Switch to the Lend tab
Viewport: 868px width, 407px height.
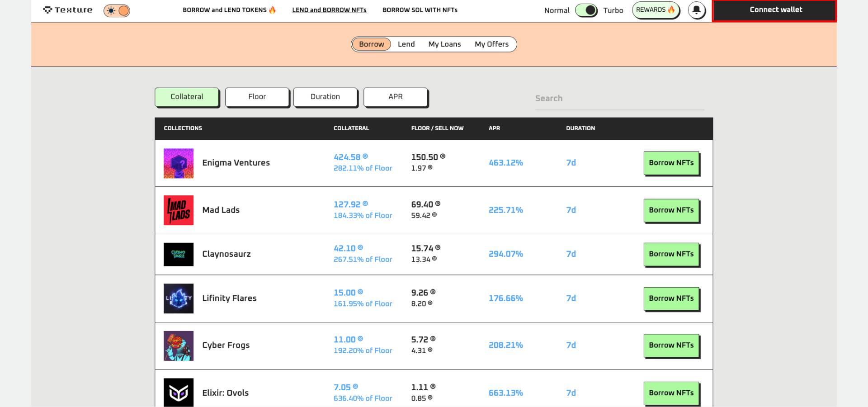coord(406,44)
